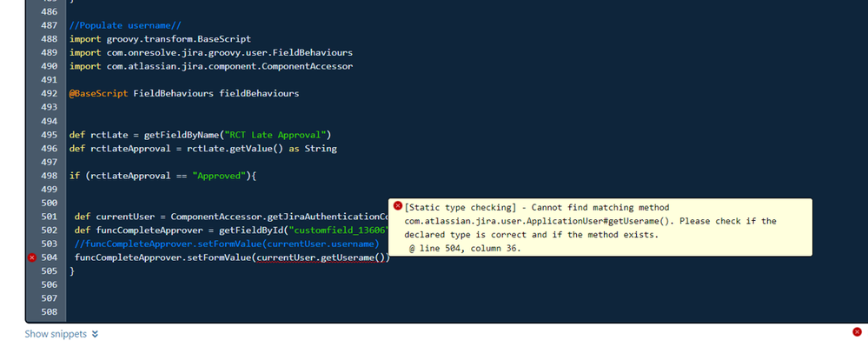Expand snippets using the double chevron icon
The width and height of the screenshot is (868, 341).
tap(95, 334)
